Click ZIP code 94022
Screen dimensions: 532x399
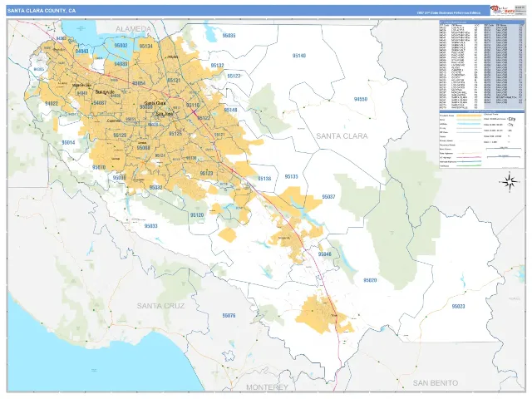coord(52,103)
